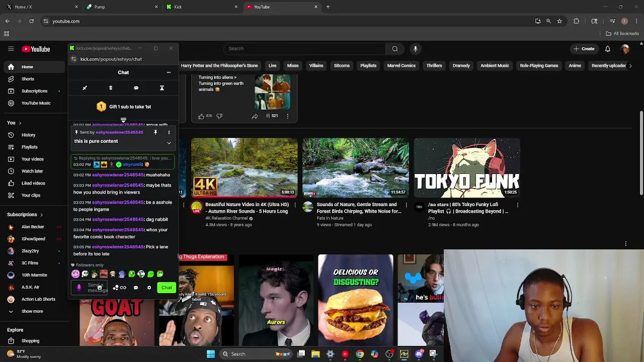Open Discord from the taskbar

point(419,354)
